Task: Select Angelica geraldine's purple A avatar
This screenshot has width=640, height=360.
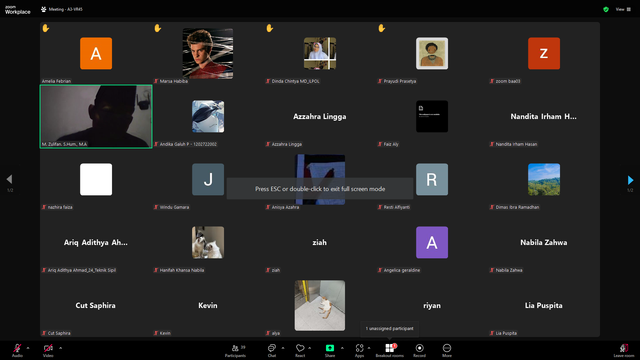Action: pyautogui.click(x=432, y=242)
